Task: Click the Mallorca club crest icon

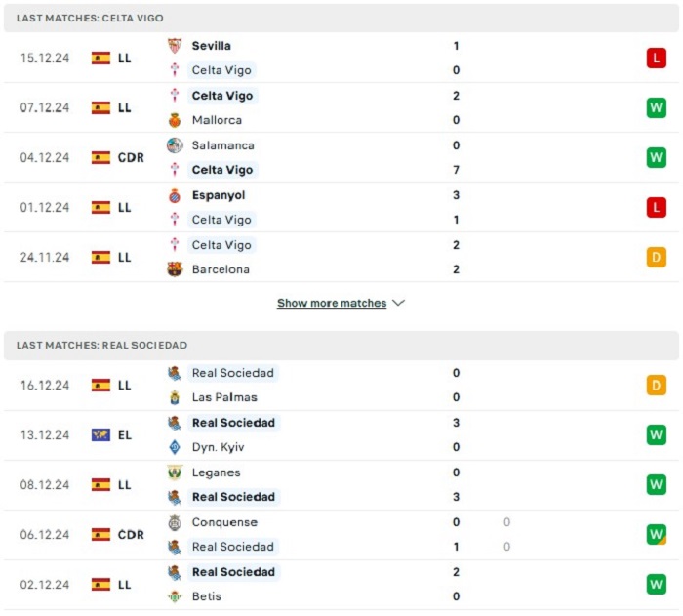Action: click(175, 120)
